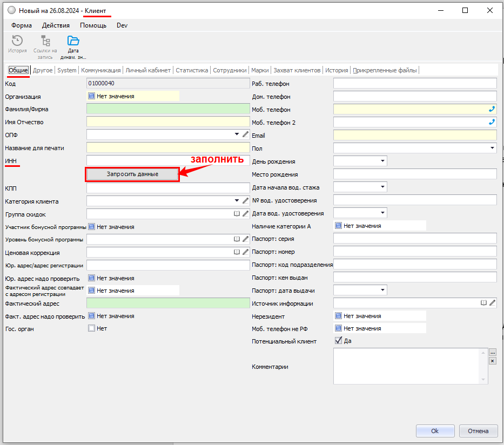Open the Дата динам. зн. folder icon
The image size is (504, 445).
click(x=73, y=42)
